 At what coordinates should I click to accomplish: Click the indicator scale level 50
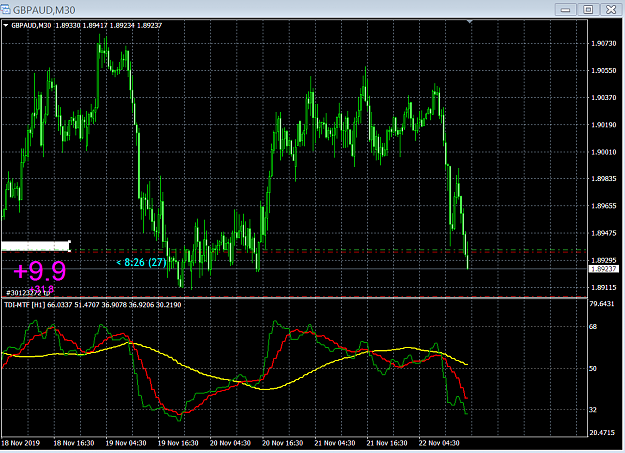tap(593, 368)
